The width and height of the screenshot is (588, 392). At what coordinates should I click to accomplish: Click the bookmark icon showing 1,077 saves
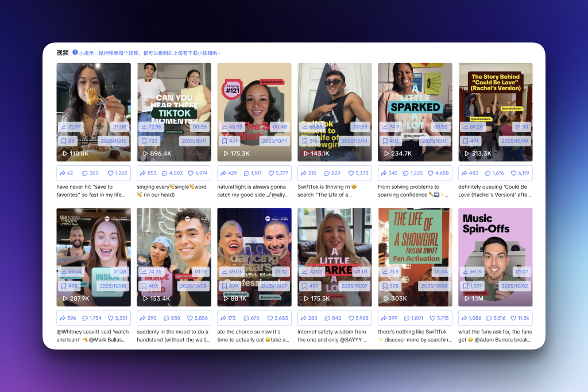click(466, 286)
